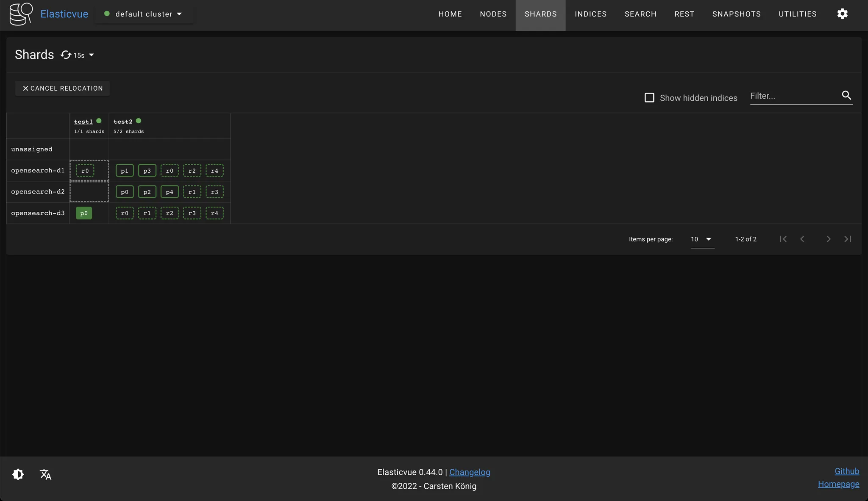Viewport: 868px width, 501px height.
Task: Select the filled p0 shard on opensearch-d3
Action: pos(84,213)
